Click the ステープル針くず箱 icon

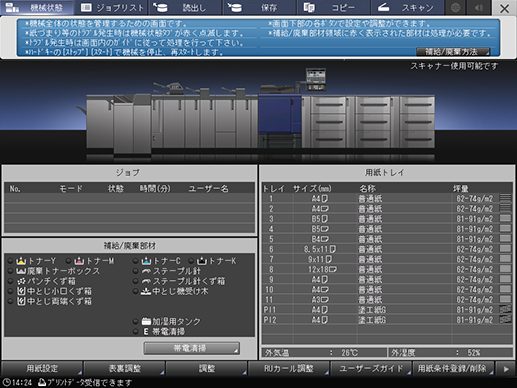click(146, 281)
